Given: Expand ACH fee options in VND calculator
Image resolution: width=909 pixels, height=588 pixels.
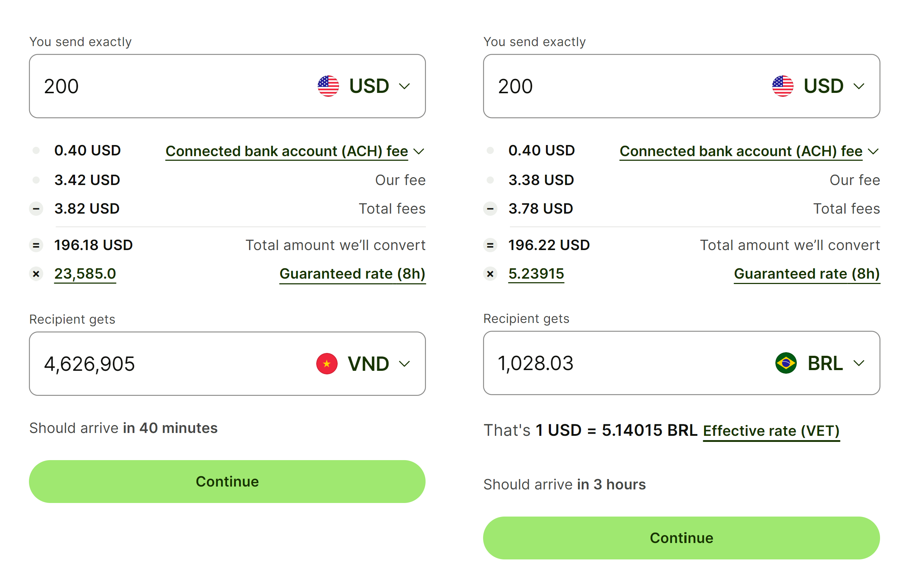Looking at the screenshot, I should pyautogui.click(x=419, y=151).
